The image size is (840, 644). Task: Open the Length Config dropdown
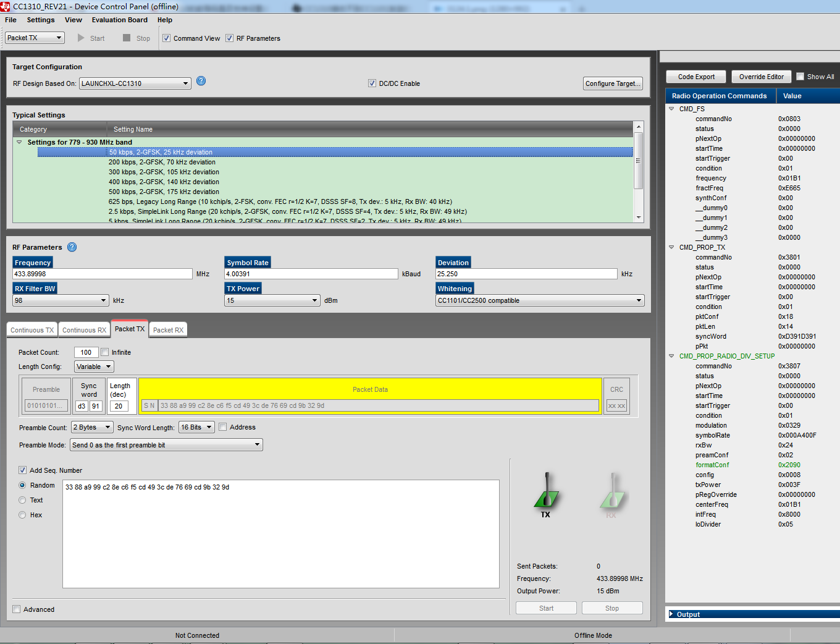tap(94, 366)
